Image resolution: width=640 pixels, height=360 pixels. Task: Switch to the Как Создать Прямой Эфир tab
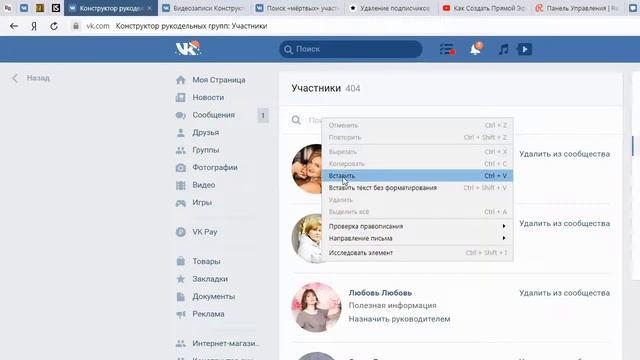485,8
